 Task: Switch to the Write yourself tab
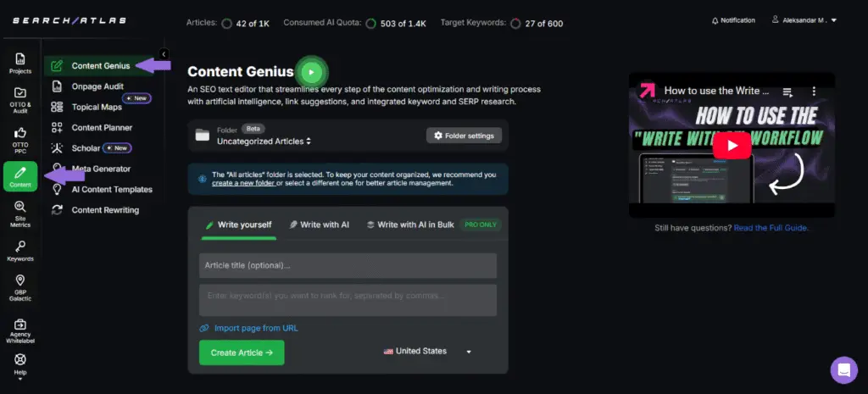pyautogui.click(x=238, y=225)
